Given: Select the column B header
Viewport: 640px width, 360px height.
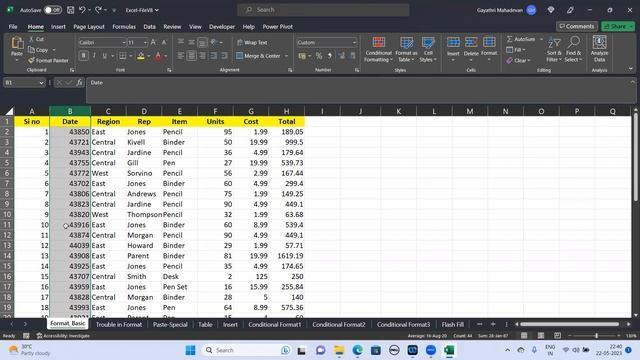Looking at the screenshot, I should (x=70, y=111).
